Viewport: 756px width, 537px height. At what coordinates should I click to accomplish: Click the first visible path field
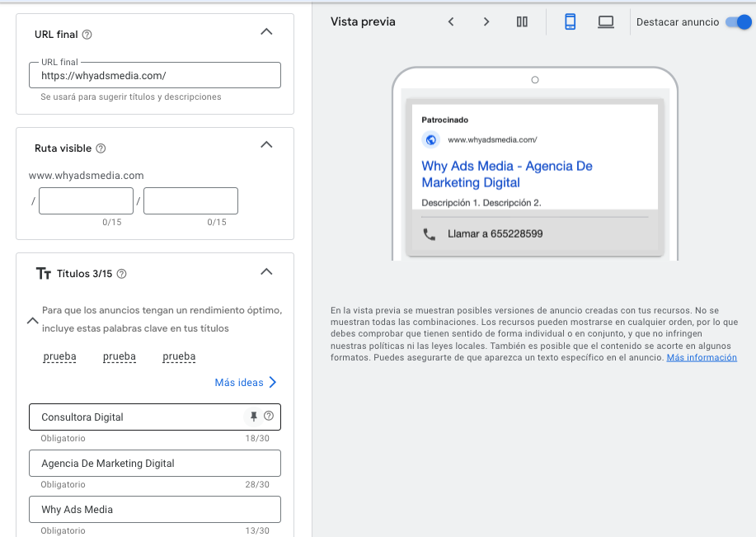tap(86, 200)
